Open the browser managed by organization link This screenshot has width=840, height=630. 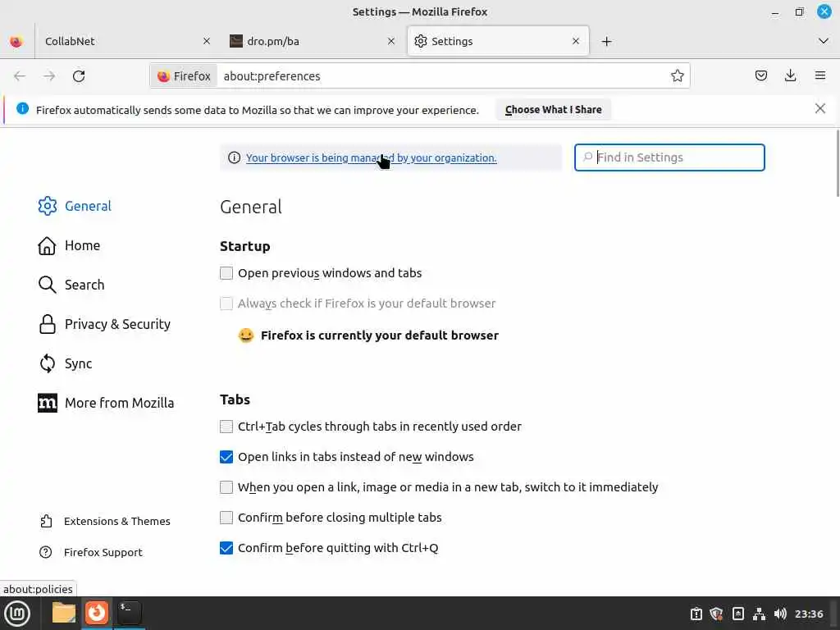click(372, 158)
